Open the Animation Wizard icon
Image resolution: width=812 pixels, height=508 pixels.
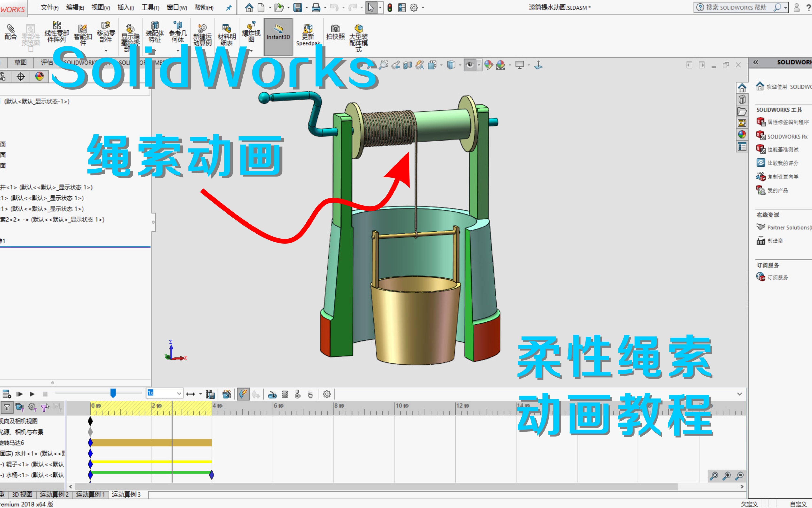tap(227, 394)
